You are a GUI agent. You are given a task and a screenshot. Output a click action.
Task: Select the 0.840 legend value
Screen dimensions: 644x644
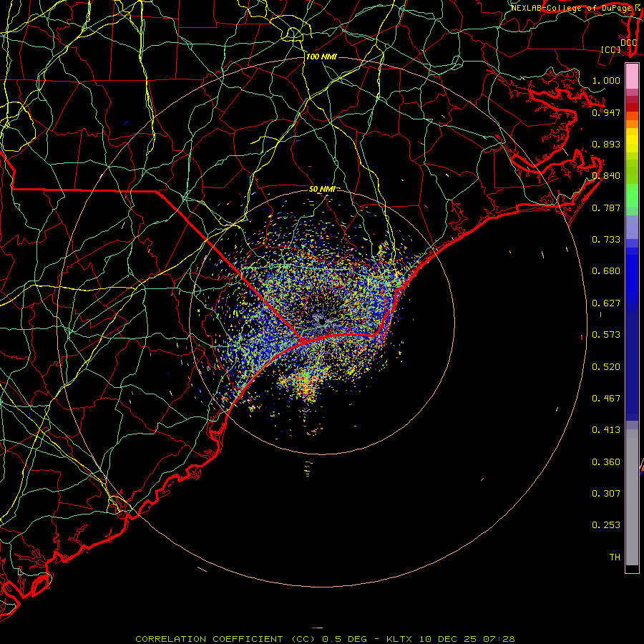tap(606, 176)
